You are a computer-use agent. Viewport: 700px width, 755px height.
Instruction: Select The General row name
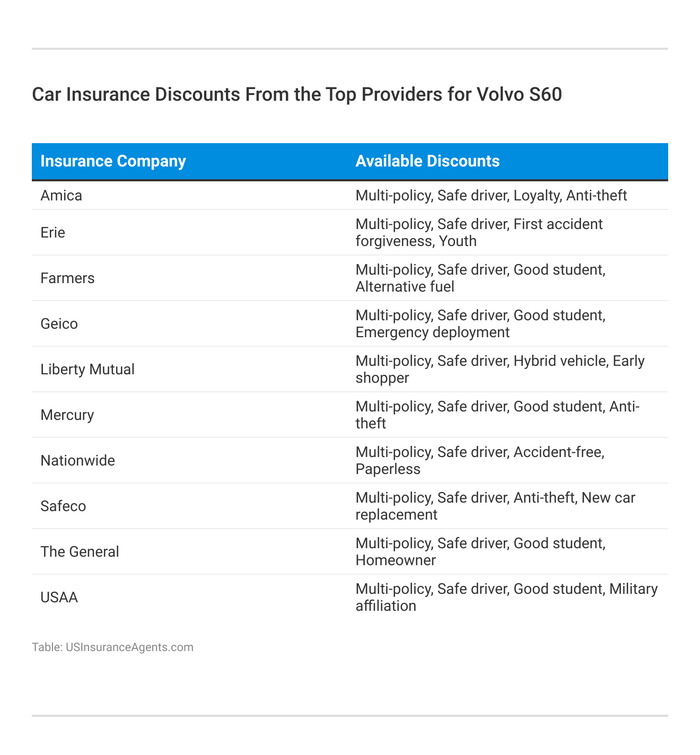point(80,552)
